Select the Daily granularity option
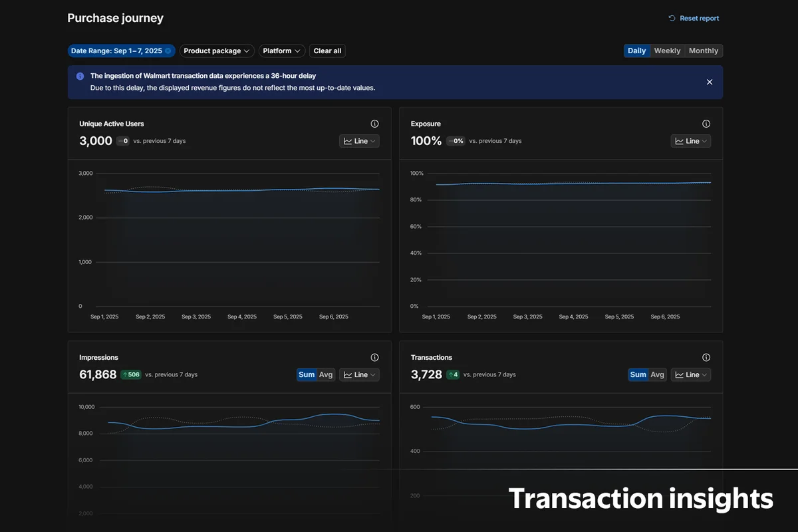 636,51
